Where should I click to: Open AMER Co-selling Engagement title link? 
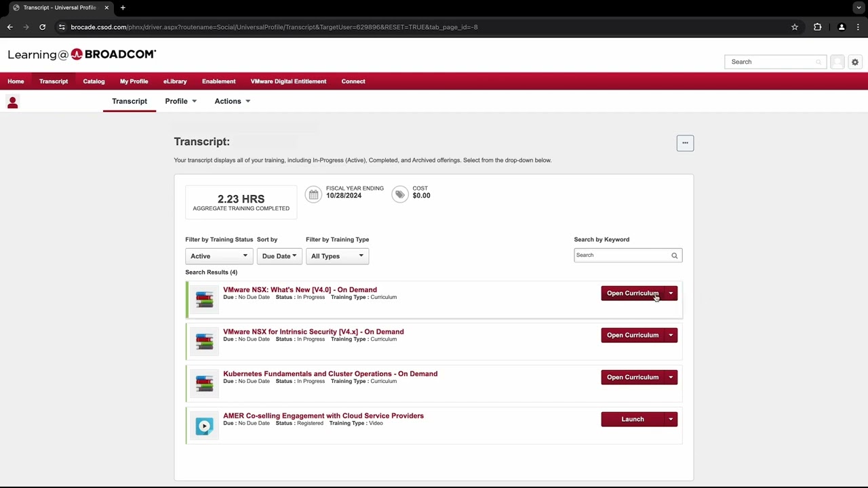(x=323, y=415)
